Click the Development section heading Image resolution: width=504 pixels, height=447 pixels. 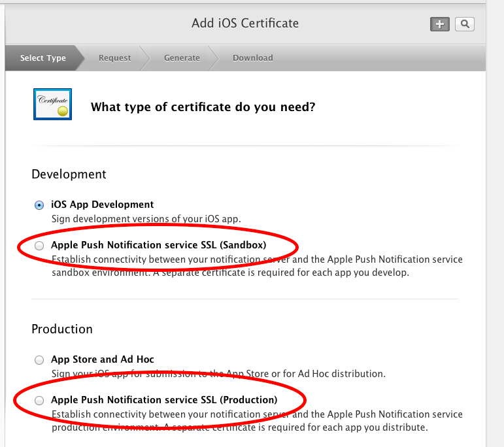coord(69,174)
